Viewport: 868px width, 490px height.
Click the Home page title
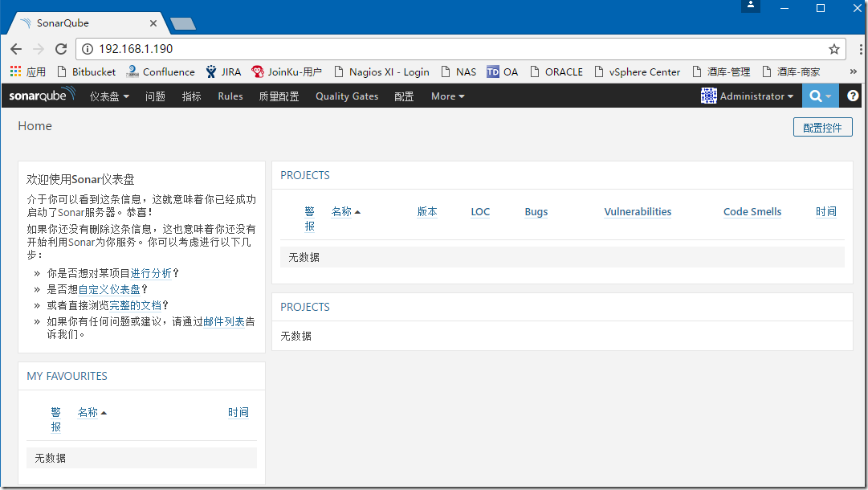click(35, 126)
